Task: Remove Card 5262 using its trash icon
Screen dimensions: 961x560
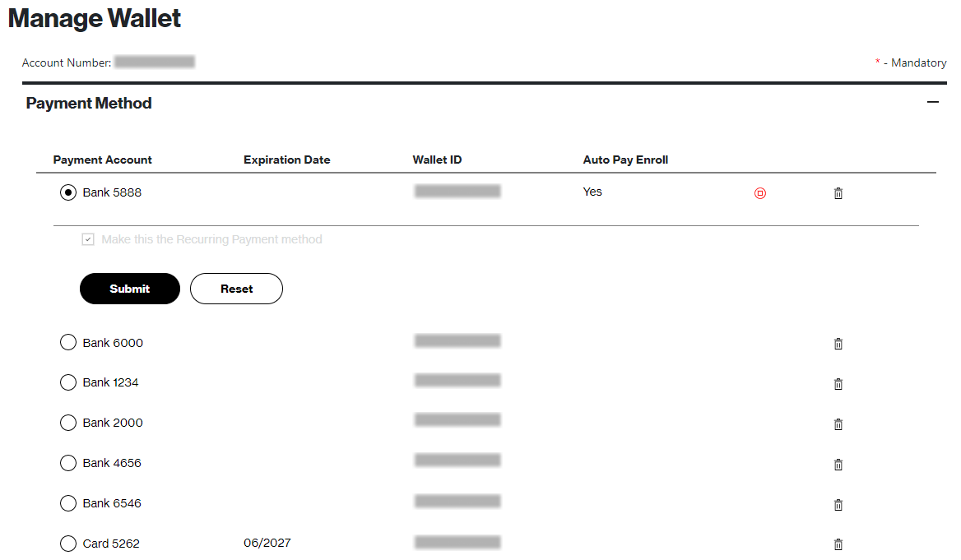Action: [838, 544]
